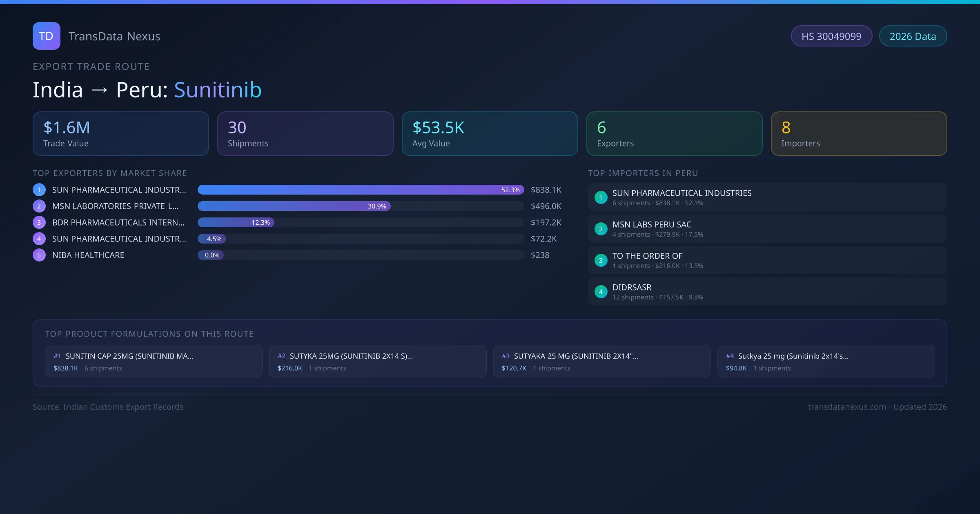Click rank 1 badge for Sun Pharmaceutical exporter
The height and width of the screenshot is (514, 980).
(39, 190)
